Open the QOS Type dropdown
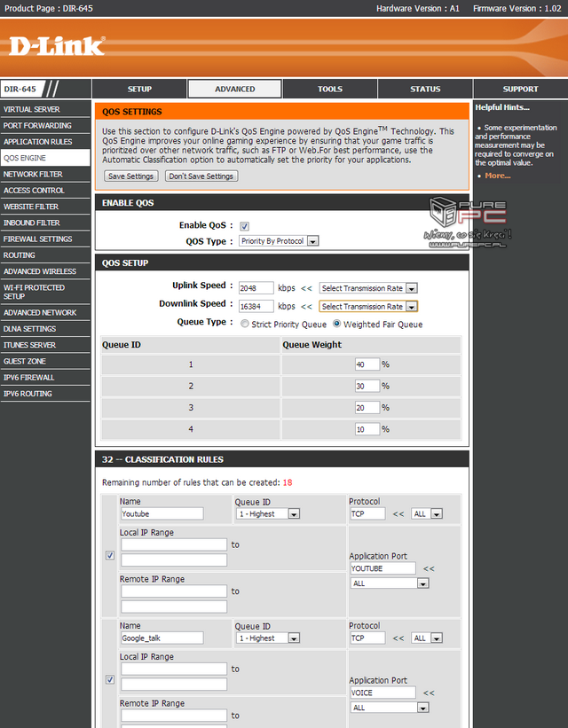 [x=279, y=241]
